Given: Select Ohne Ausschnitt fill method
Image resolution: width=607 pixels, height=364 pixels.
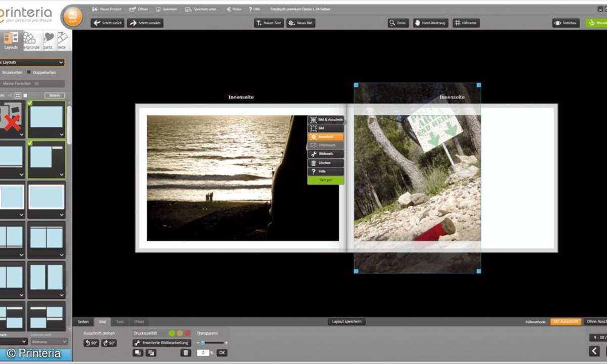Looking at the screenshot, I should coord(595,322).
